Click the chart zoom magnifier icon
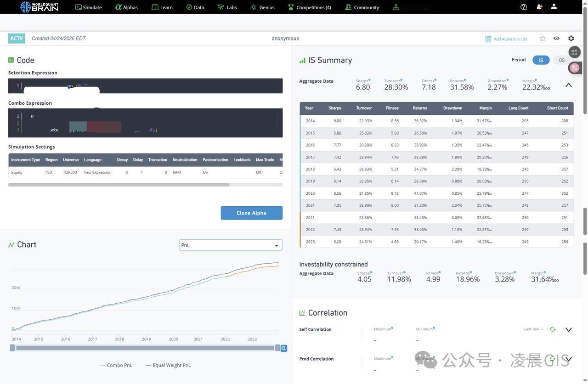 pos(284,348)
